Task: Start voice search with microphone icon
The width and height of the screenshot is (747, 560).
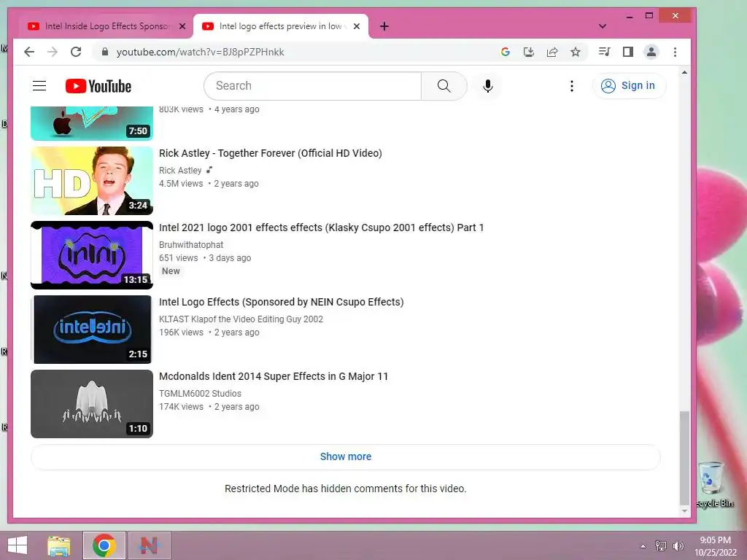Action: [487, 86]
